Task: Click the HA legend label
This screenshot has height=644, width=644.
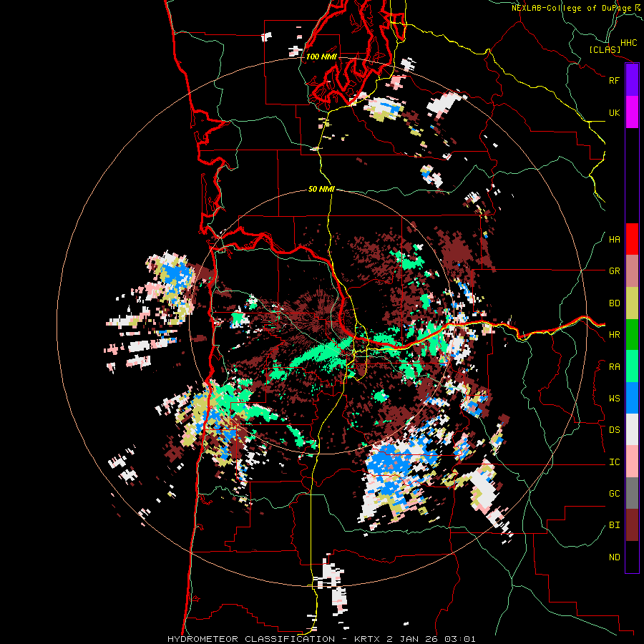Action: click(614, 239)
